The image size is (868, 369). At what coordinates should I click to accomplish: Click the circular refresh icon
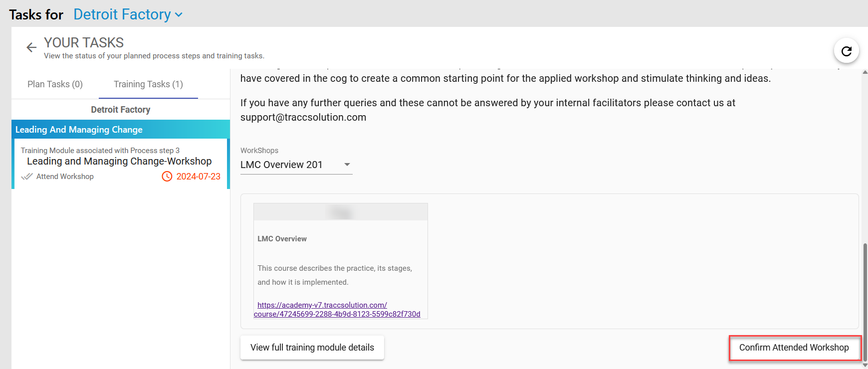pyautogui.click(x=846, y=51)
